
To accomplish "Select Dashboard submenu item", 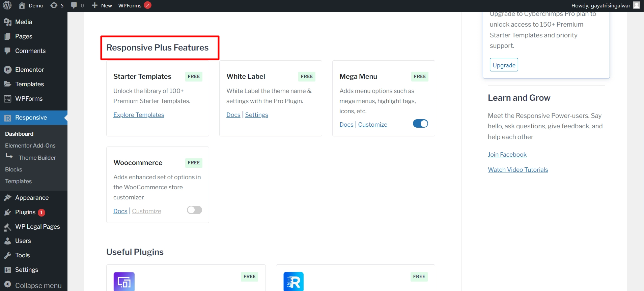I will click(x=19, y=134).
